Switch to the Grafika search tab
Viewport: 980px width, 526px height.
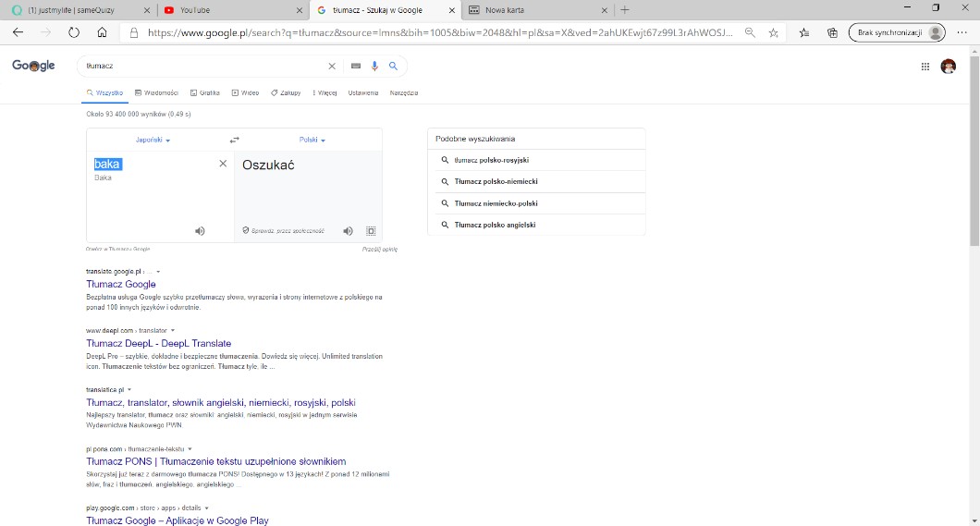coord(205,92)
